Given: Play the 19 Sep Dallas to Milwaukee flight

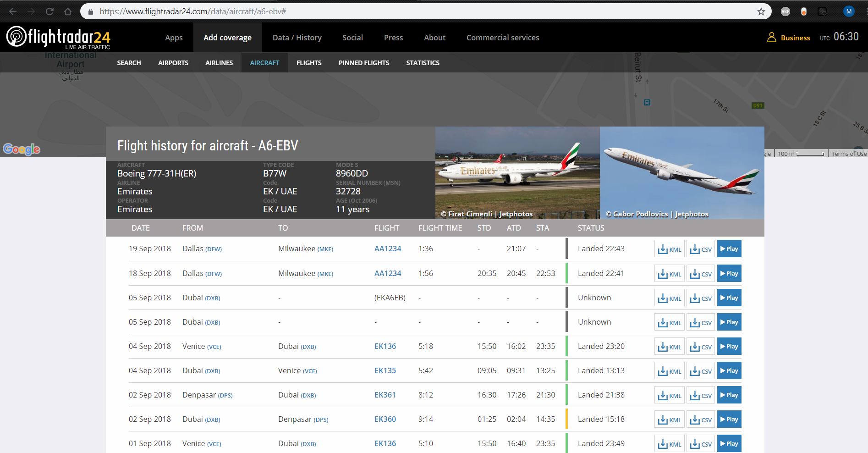Looking at the screenshot, I should [729, 249].
